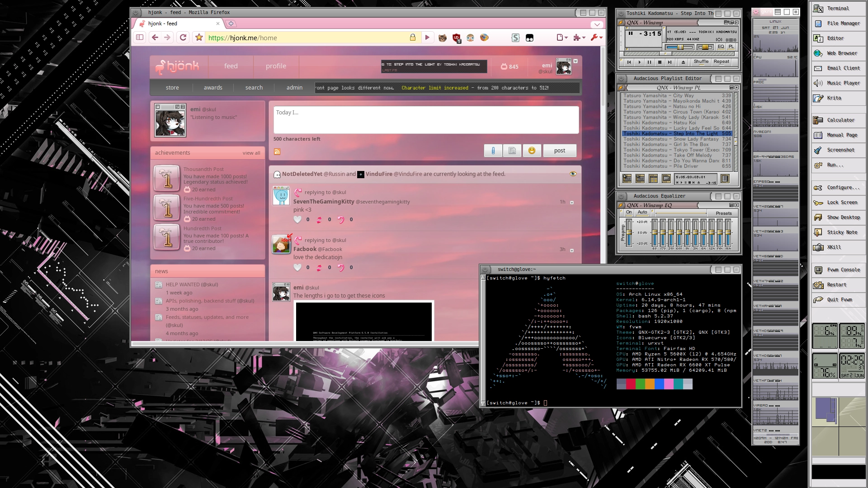This screenshot has width=868, height=488.
Task: Click the Firefox back arrow button
Action: pos(155,38)
